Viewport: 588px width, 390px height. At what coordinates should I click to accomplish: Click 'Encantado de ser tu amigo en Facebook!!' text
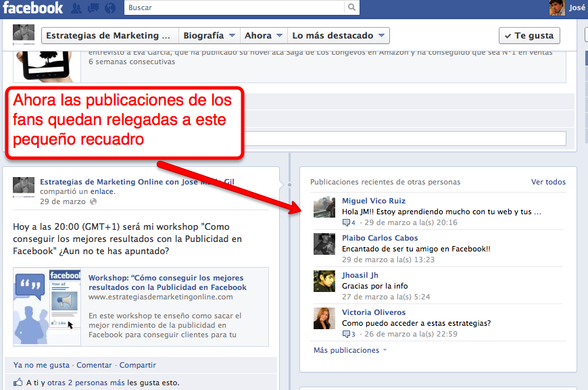click(x=416, y=249)
